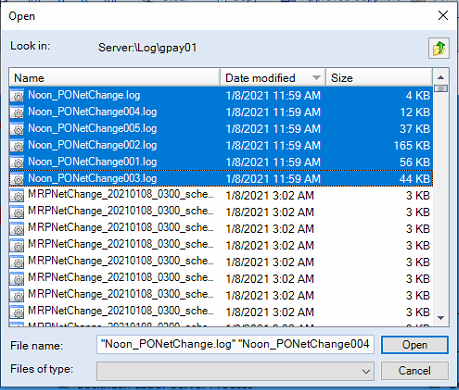The width and height of the screenshot is (459, 390).
Task: Click the 37 KB size cell
Action: tap(415, 129)
